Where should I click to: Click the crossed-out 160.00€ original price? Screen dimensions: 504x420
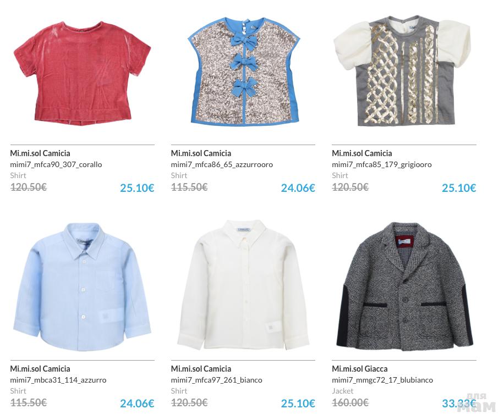coord(350,402)
